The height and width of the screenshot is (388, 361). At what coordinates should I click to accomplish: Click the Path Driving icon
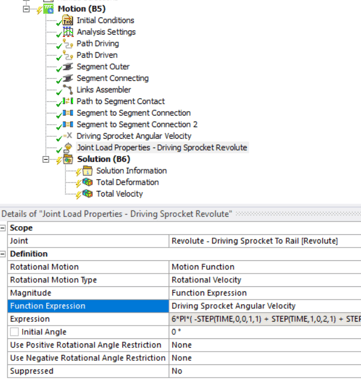point(68,44)
